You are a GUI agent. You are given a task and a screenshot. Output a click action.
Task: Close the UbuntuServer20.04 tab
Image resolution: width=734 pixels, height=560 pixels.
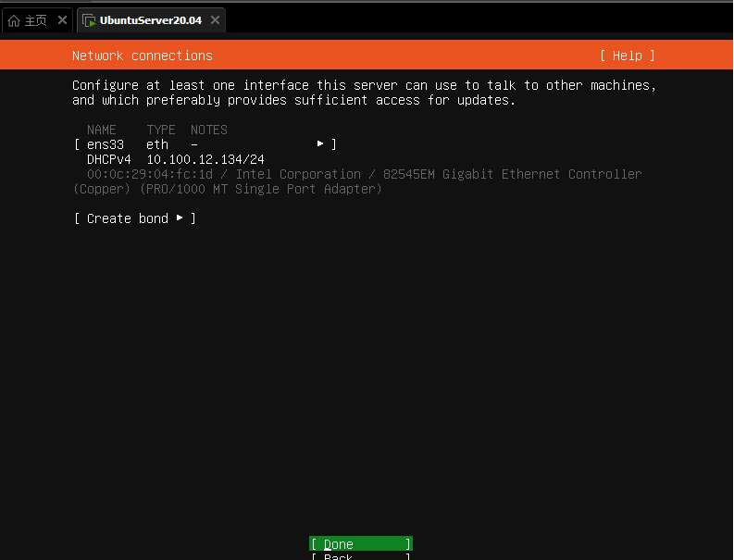coord(215,20)
